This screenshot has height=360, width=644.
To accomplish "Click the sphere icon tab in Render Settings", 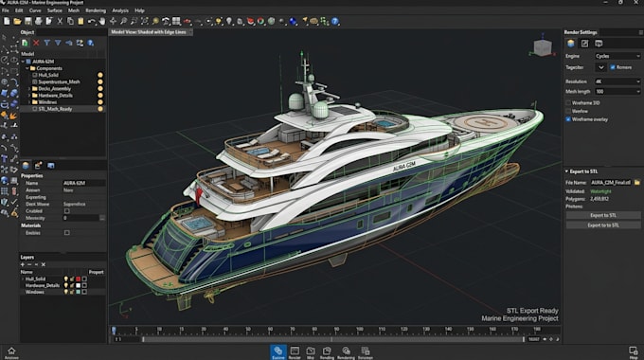I will 571,44.
